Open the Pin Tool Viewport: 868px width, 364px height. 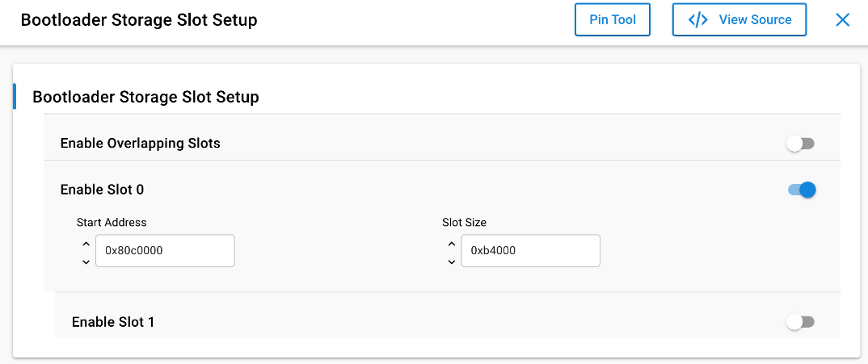613,20
